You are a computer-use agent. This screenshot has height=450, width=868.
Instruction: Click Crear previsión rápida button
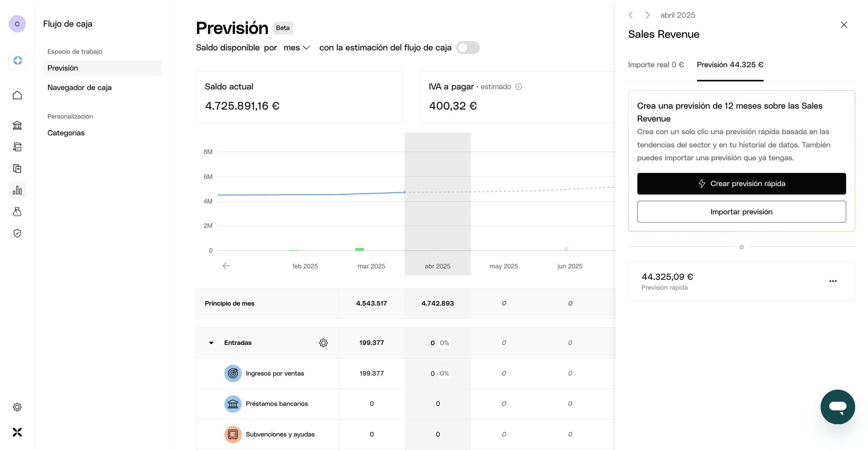(x=741, y=183)
